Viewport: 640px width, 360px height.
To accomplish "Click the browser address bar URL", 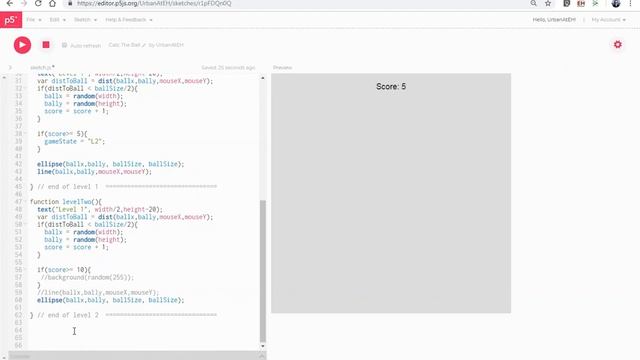I will 154,4.
